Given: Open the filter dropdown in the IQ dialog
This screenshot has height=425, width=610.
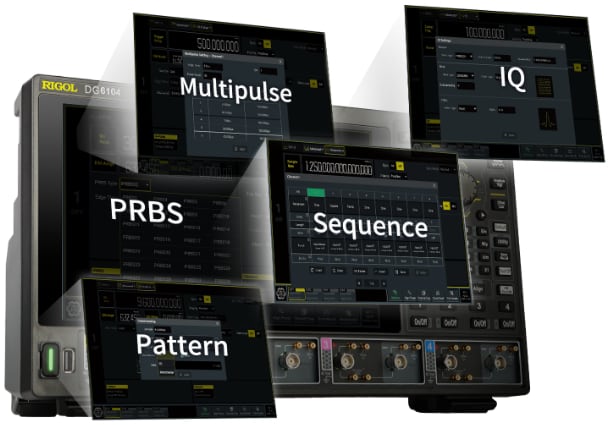Looking at the screenshot, I should pos(467,109).
